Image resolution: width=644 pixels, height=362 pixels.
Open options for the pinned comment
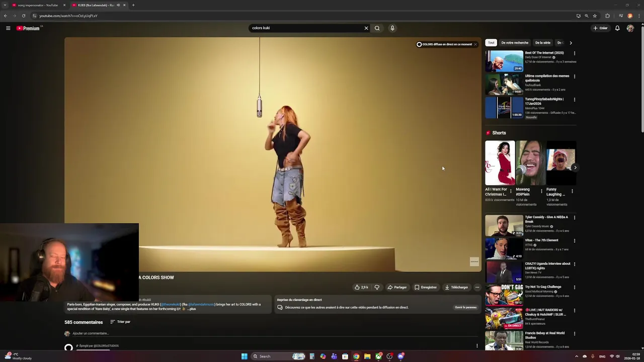(x=477, y=346)
